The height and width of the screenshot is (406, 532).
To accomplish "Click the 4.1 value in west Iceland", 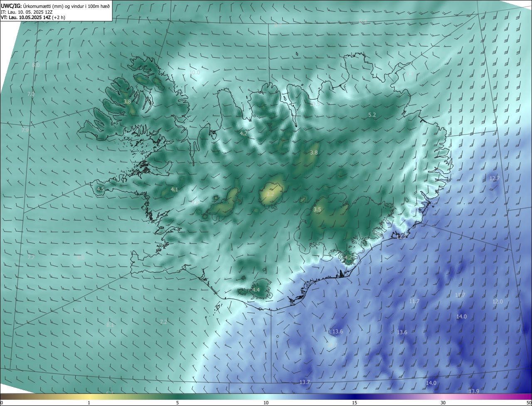I will pos(174,189).
